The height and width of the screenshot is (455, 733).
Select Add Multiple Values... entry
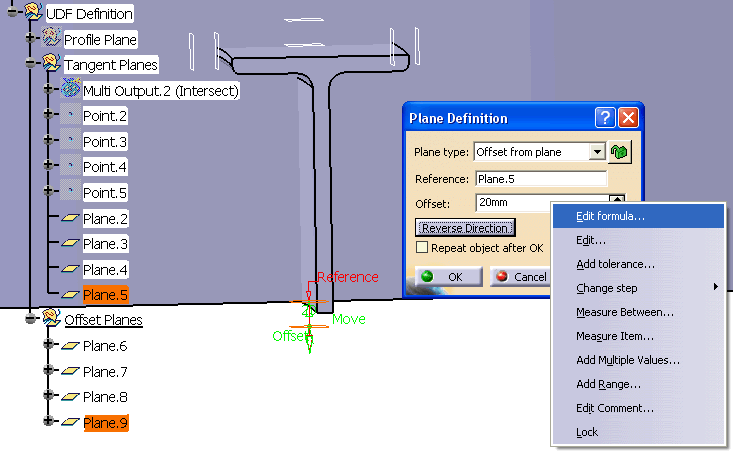[x=639, y=360]
